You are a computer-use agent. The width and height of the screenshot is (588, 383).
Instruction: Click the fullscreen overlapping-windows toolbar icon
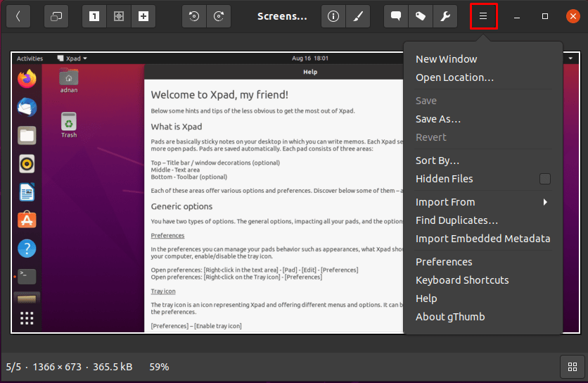tap(56, 16)
